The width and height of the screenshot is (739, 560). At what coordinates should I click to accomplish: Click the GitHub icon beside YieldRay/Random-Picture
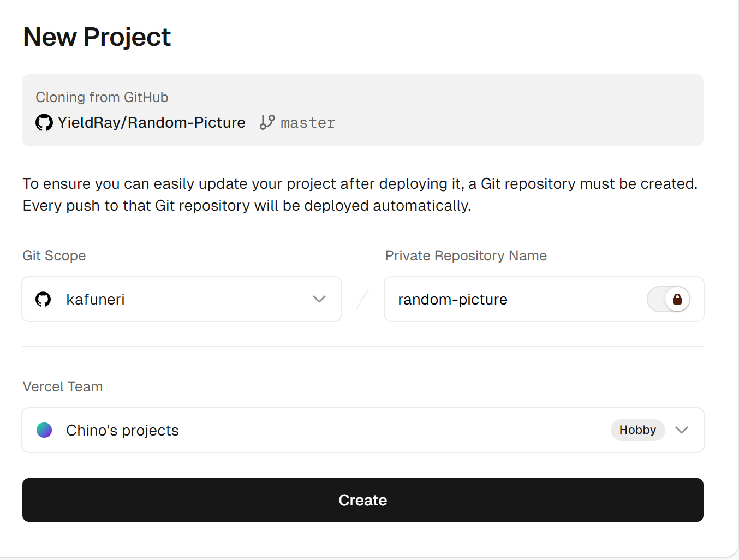pos(44,123)
